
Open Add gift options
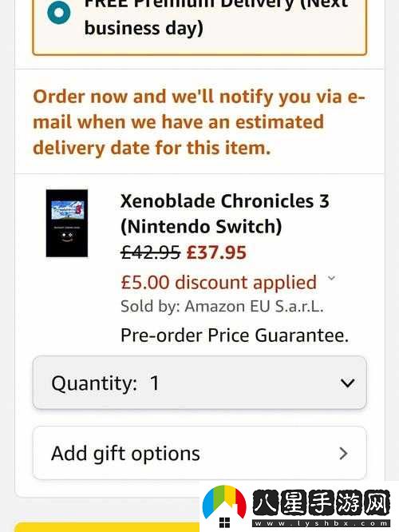199,453
